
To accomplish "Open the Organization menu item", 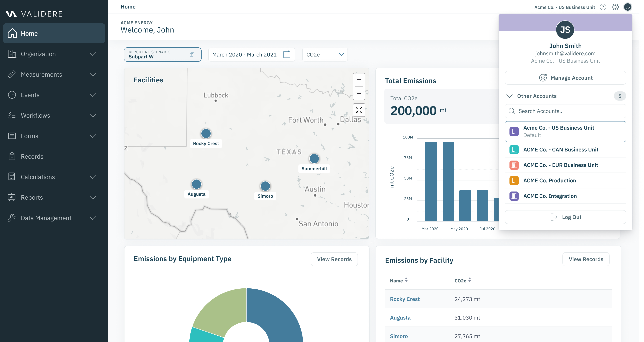I will (54, 54).
